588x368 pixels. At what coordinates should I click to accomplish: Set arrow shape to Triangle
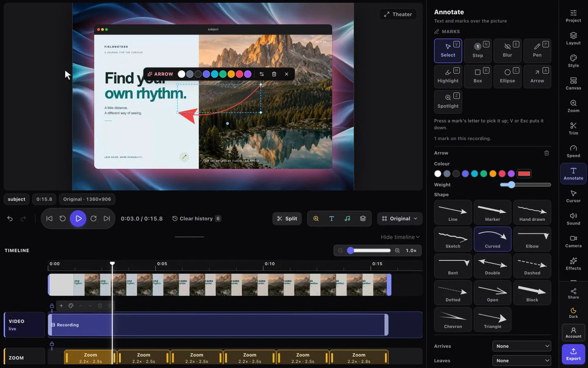click(492, 319)
